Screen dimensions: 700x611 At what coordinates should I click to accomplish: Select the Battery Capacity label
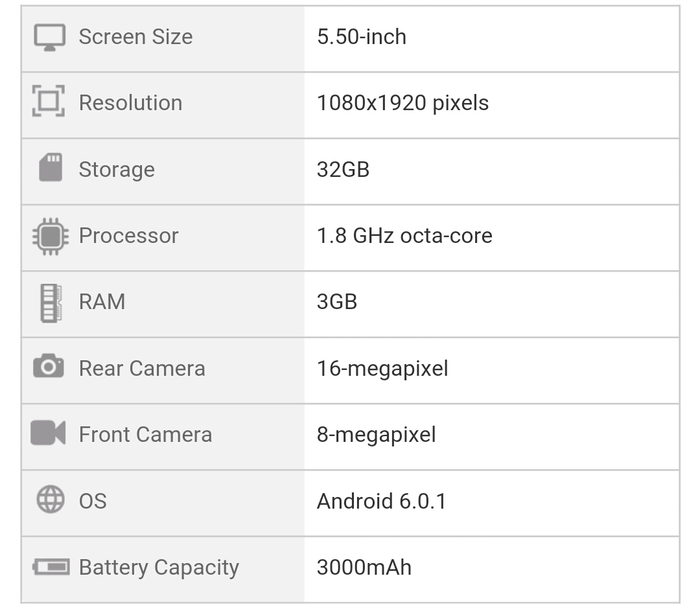tap(159, 568)
